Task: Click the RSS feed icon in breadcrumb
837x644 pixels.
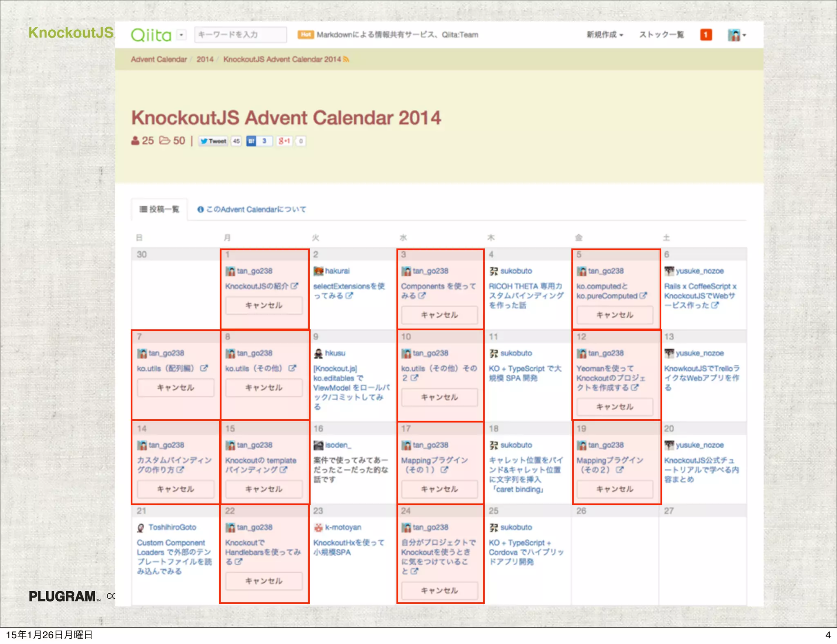Action: click(x=346, y=60)
